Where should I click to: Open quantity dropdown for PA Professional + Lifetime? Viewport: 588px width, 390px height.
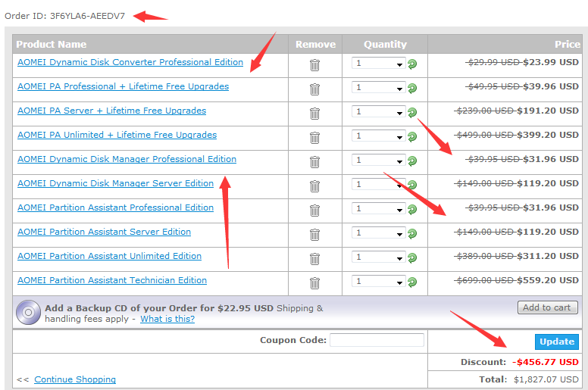[379, 87]
